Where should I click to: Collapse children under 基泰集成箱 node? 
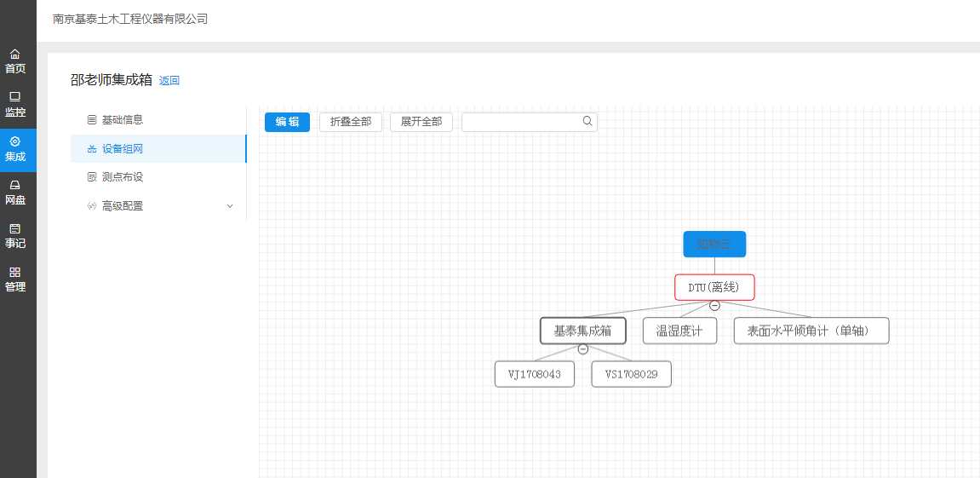click(x=583, y=349)
